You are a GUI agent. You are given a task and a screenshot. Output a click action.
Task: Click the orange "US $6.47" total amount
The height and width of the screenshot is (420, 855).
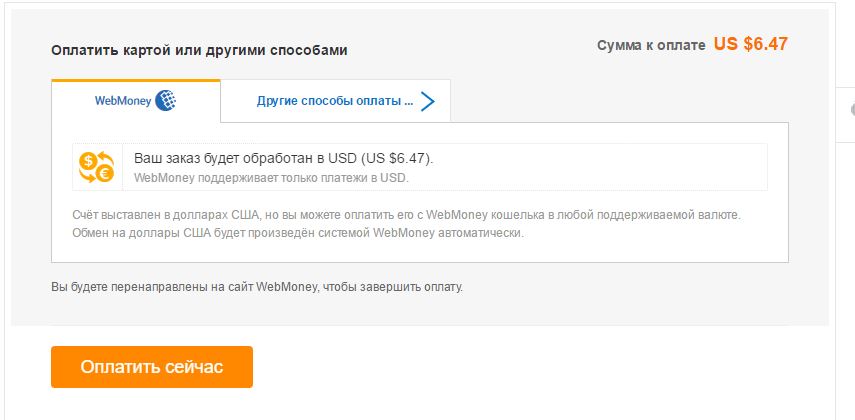click(751, 44)
